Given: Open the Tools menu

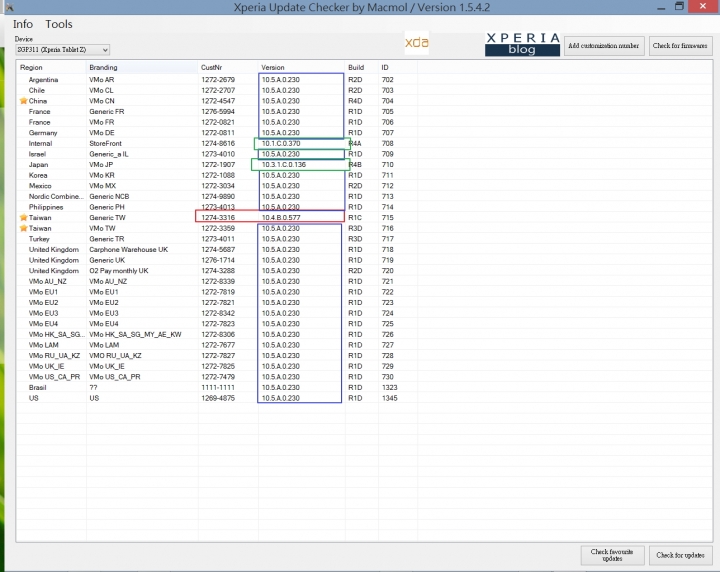Looking at the screenshot, I should click(x=59, y=24).
